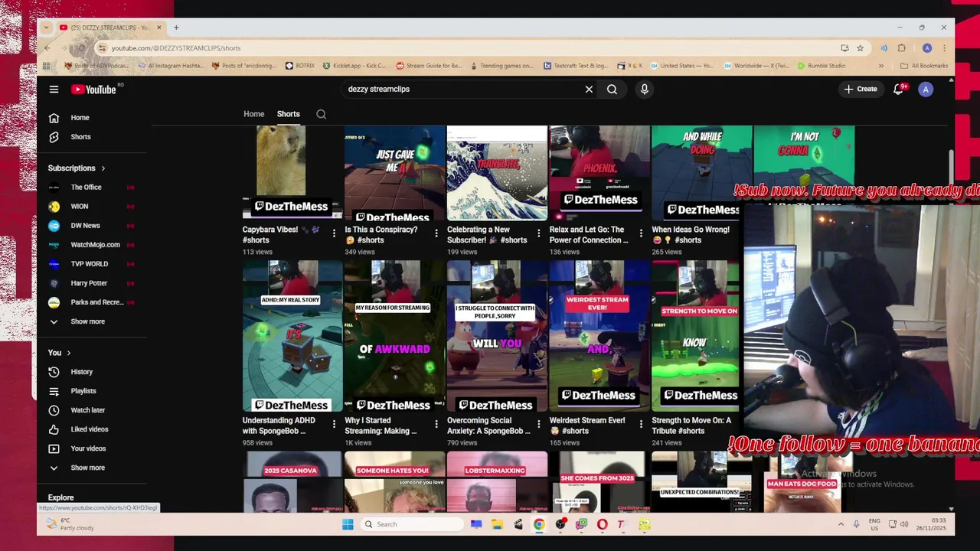
Task: Show hidden system tray icons
Action: click(841, 524)
